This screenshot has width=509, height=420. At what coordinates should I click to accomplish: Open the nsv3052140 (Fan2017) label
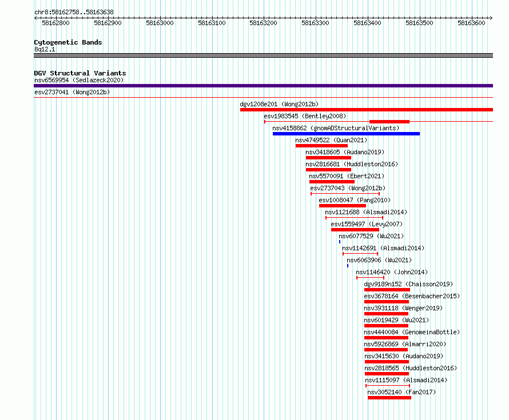tap(401, 392)
